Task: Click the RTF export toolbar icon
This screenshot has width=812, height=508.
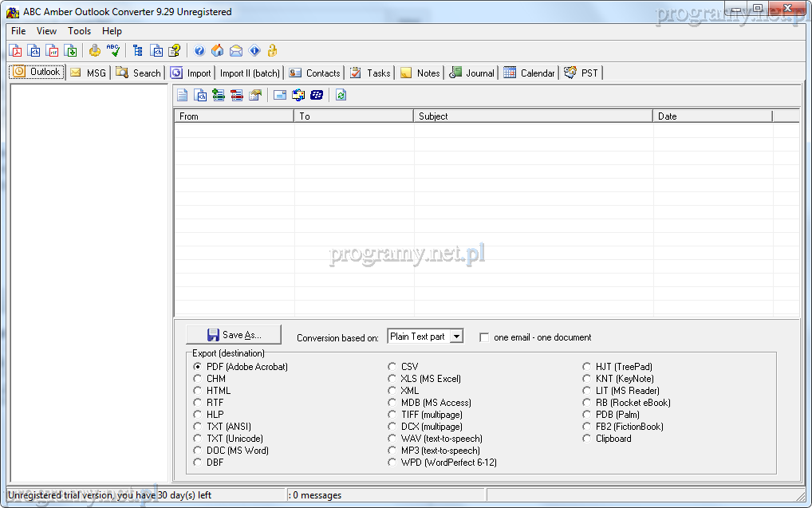Action: pyautogui.click(x=53, y=51)
